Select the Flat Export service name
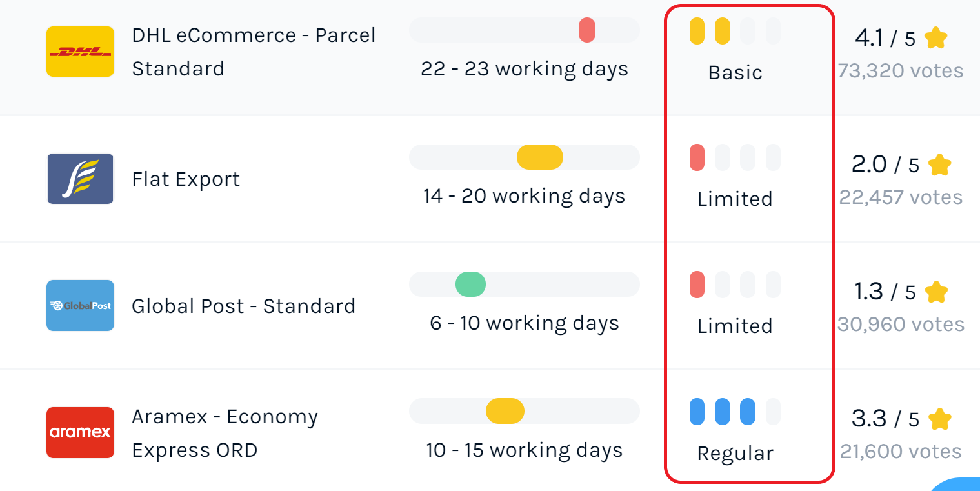 (186, 179)
